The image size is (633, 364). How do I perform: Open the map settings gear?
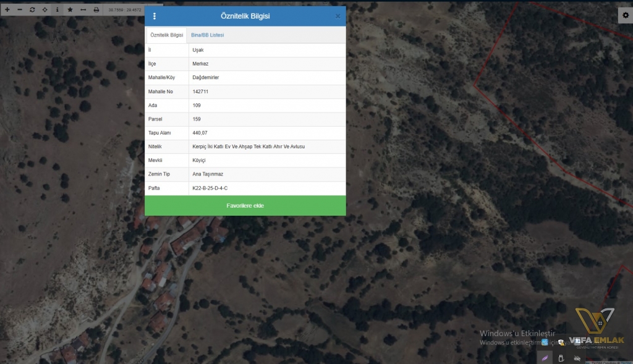click(625, 15)
